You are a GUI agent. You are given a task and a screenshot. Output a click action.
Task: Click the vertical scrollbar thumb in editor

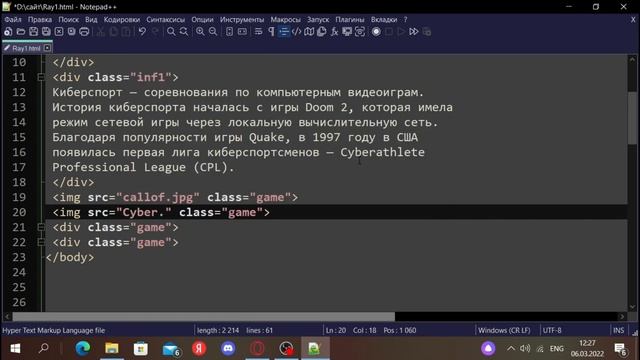632,118
